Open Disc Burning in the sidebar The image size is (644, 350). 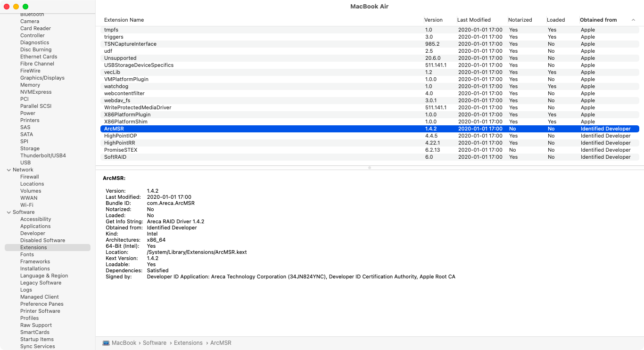pyautogui.click(x=36, y=49)
